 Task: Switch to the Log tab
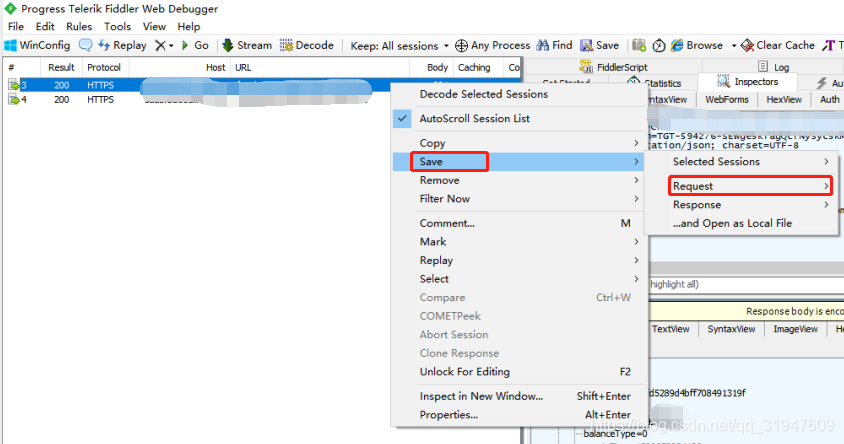point(774,67)
